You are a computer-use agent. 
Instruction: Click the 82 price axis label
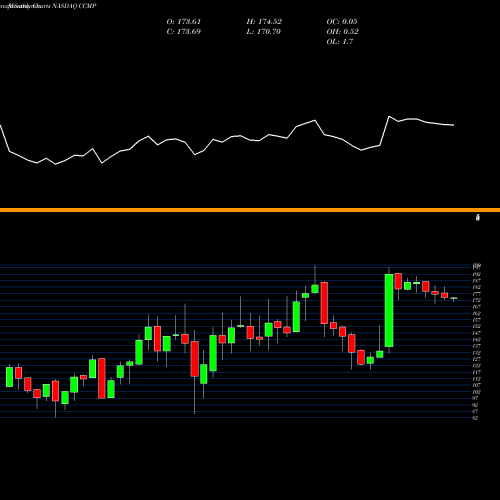(x=476, y=418)
